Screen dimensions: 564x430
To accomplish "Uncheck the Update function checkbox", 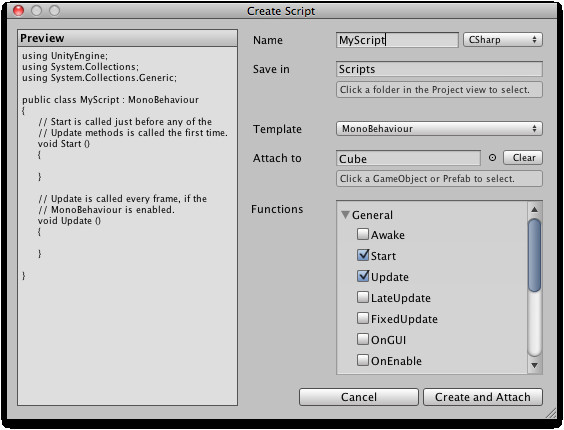I will click(363, 276).
